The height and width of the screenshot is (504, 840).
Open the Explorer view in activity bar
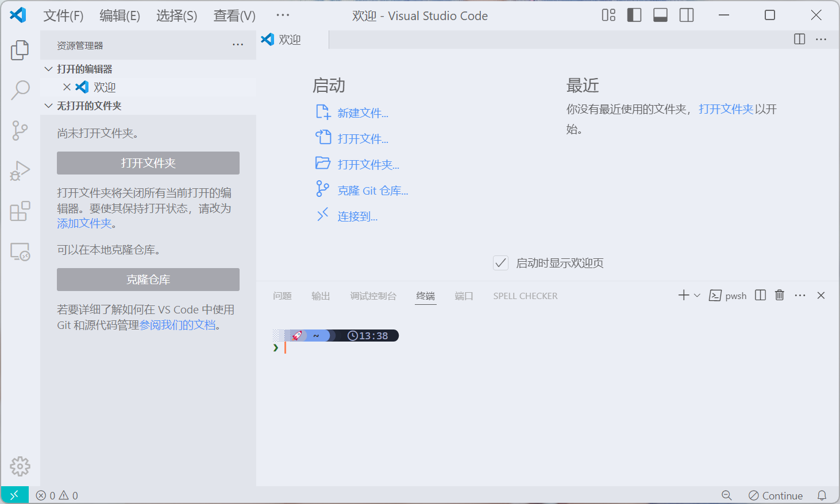click(x=20, y=50)
